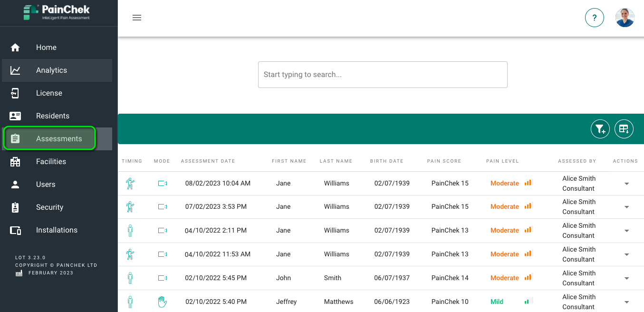Click the Installations devices icon
The height and width of the screenshot is (312, 644).
tap(15, 230)
